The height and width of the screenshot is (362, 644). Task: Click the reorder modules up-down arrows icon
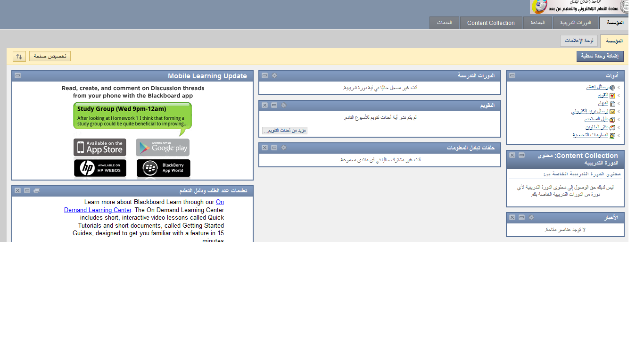pyautogui.click(x=19, y=56)
